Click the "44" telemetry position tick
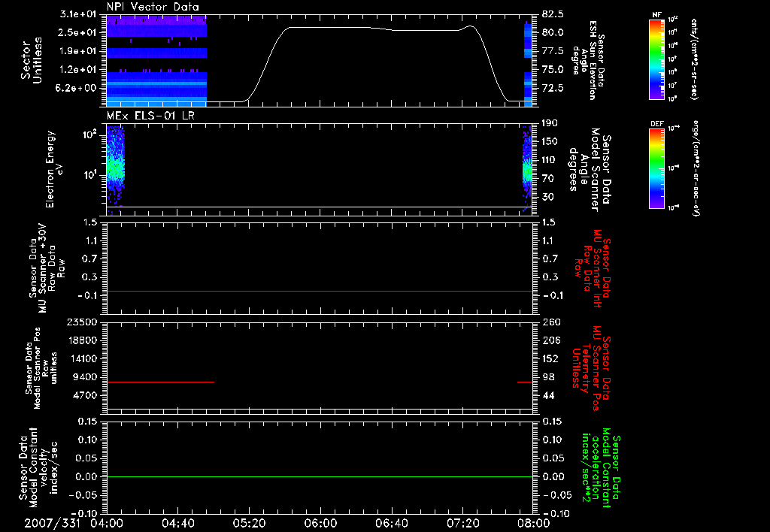 point(548,395)
